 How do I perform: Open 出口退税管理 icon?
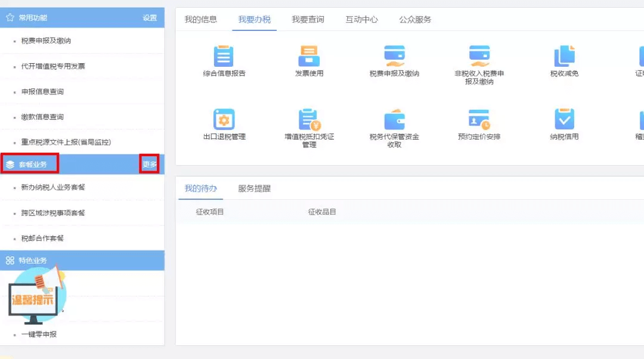click(x=224, y=119)
